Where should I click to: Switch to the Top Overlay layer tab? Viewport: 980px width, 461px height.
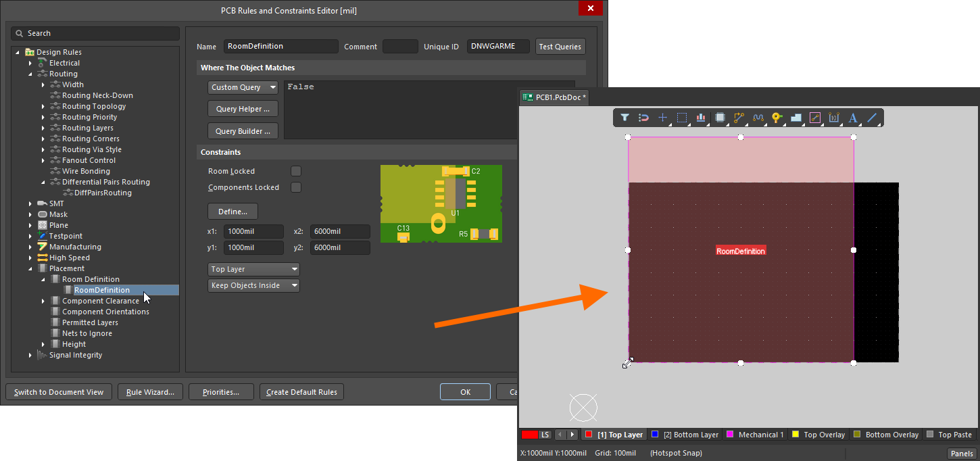[818, 435]
